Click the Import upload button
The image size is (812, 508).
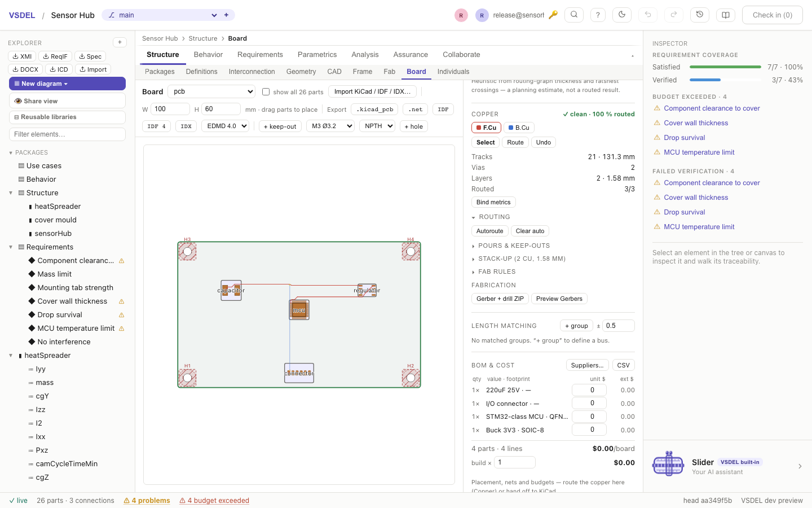point(93,69)
